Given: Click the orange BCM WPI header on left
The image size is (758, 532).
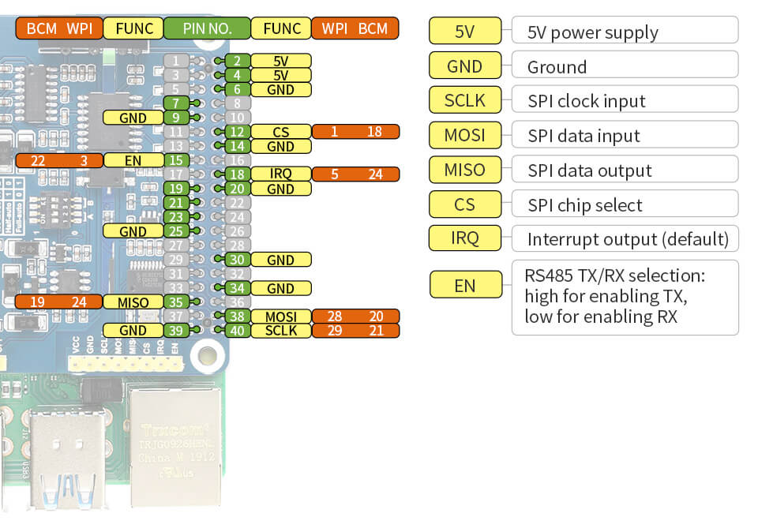Looking at the screenshot, I should (59, 28).
